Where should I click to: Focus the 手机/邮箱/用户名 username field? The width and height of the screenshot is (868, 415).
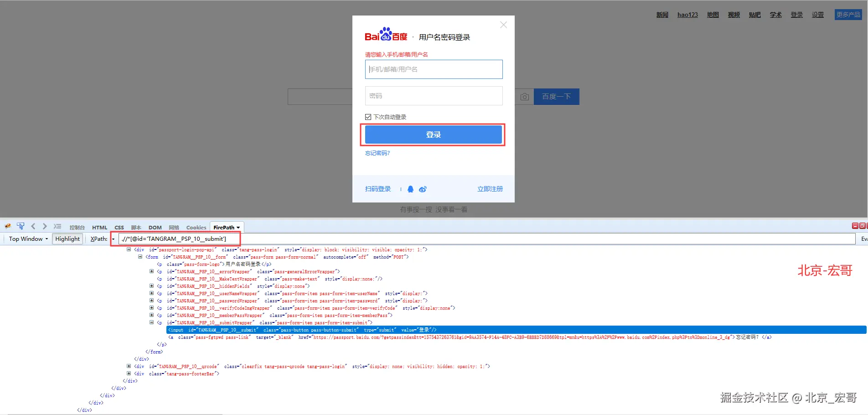click(434, 69)
